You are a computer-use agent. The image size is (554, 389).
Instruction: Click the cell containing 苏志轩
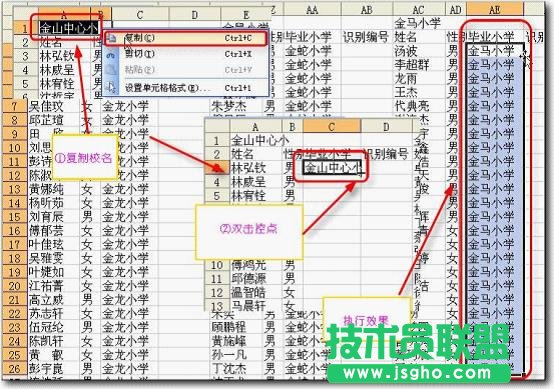(x=53, y=313)
